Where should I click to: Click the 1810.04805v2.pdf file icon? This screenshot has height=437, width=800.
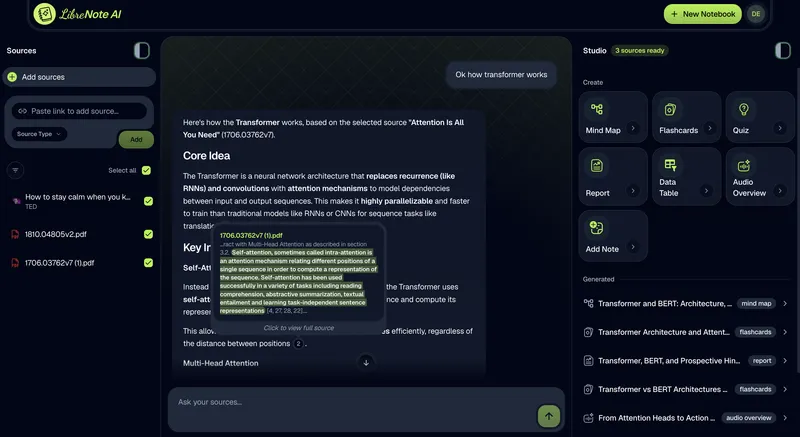(15, 235)
